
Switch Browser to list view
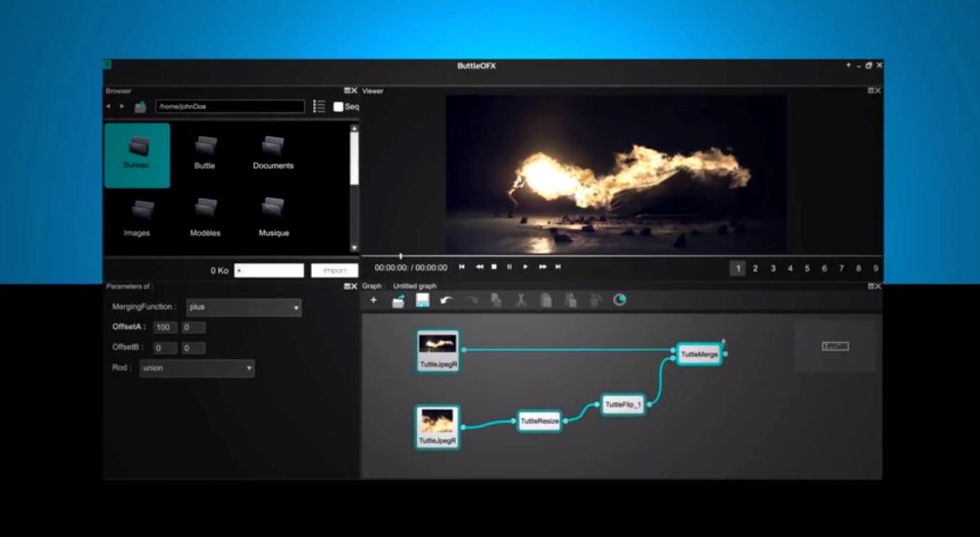point(319,107)
